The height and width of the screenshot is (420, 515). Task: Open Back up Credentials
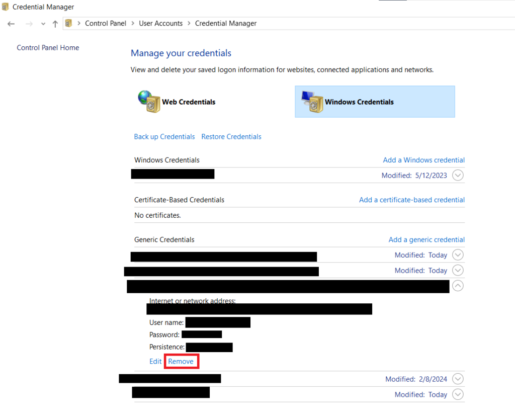(164, 136)
